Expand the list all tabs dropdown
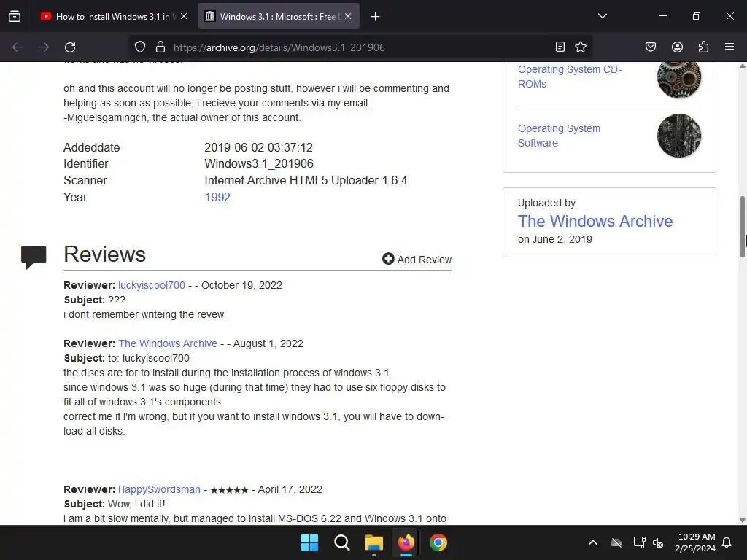This screenshot has width=747, height=560. point(602,16)
